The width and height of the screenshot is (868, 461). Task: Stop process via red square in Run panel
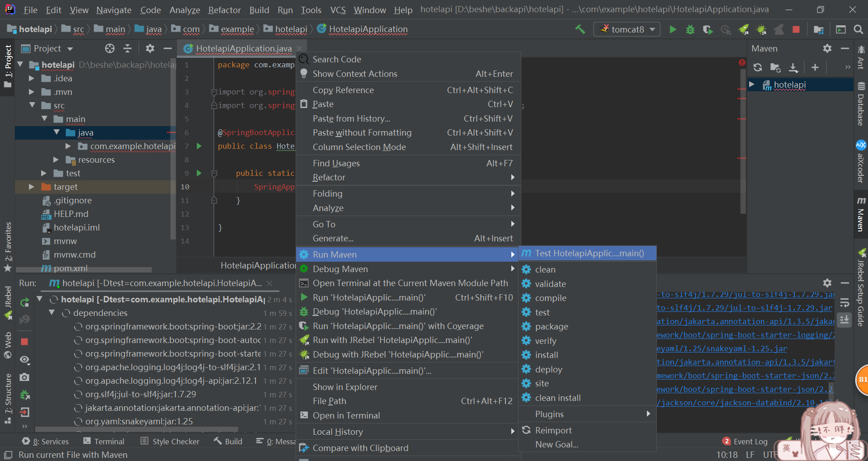click(24, 342)
